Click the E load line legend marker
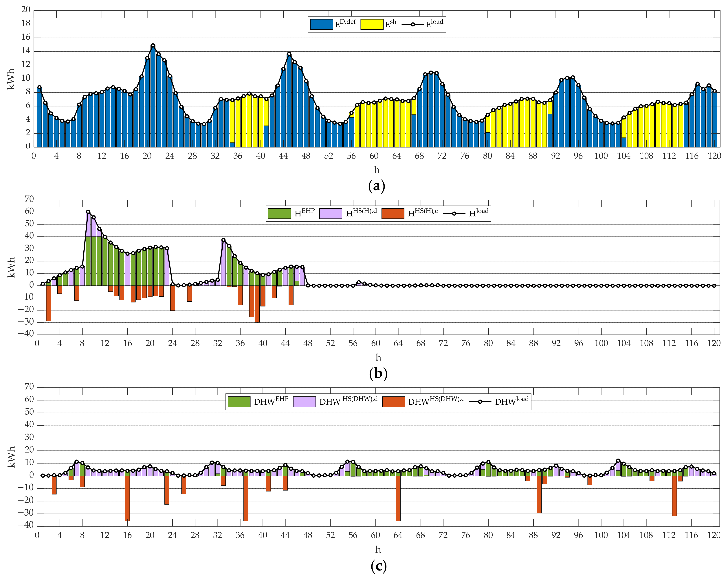This screenshot has height=578, width=728. [x=413, y=24]
